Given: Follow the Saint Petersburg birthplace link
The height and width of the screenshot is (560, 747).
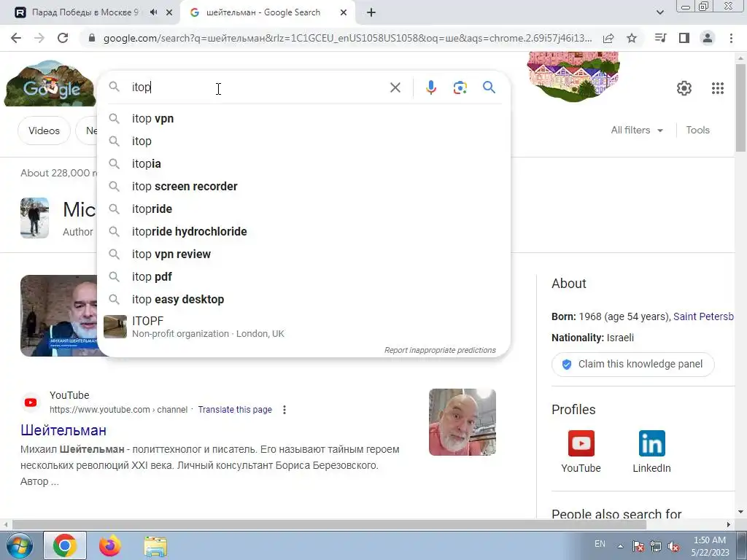Looking at the screenshot, I should pyautogui.click(x=703, y=316).
